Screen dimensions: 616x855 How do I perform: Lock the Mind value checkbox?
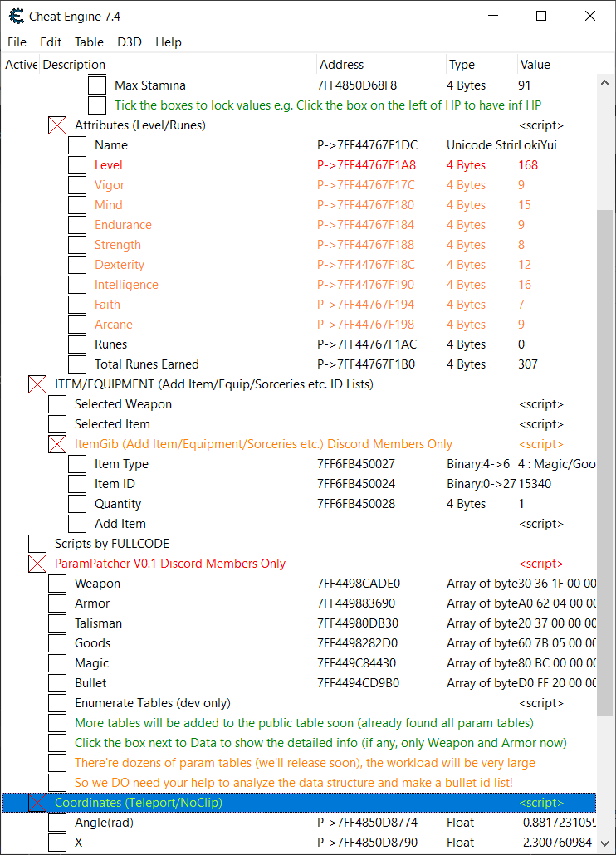click(x=77, y=205)
